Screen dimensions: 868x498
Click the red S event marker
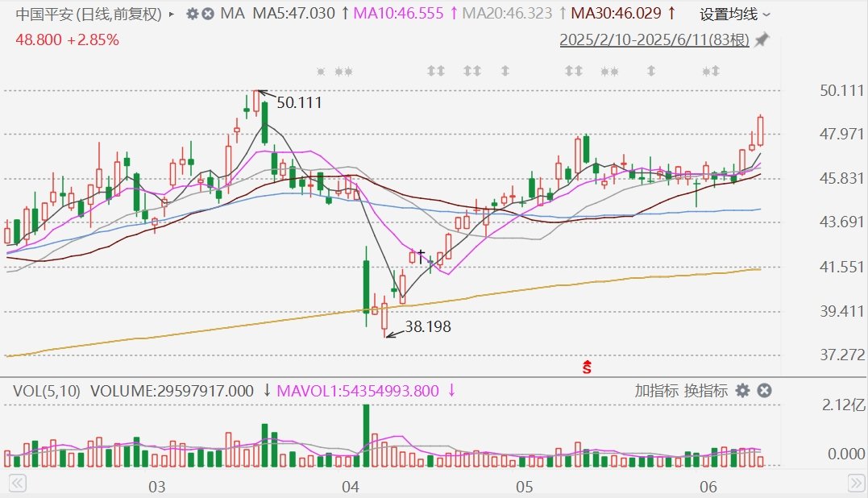587,367
